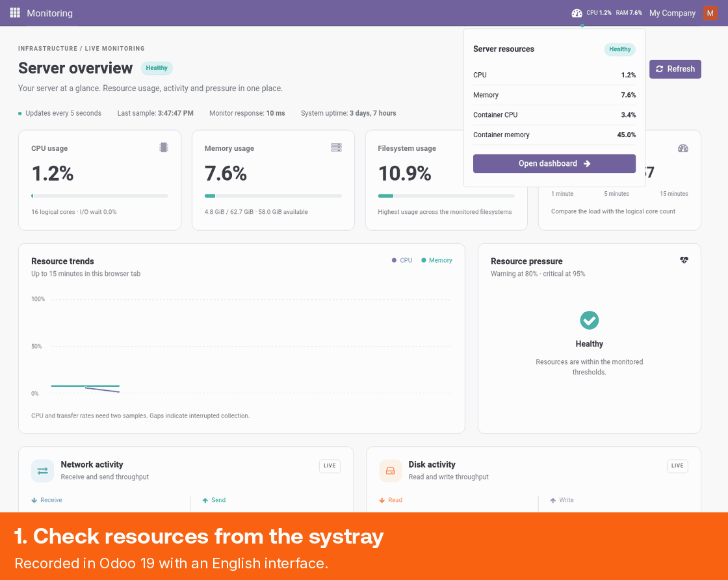The image size is (728, 580).
Task: Select the Container memory row in popup
Action: 554,135
